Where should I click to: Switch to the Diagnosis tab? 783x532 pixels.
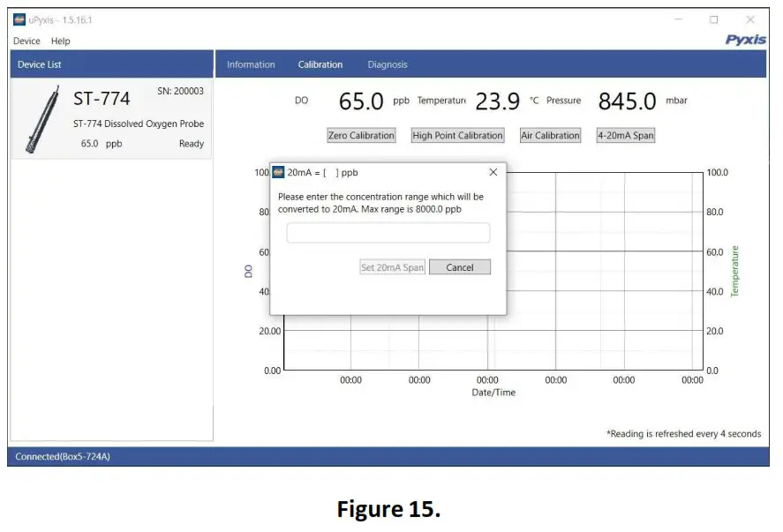[388, 64]
